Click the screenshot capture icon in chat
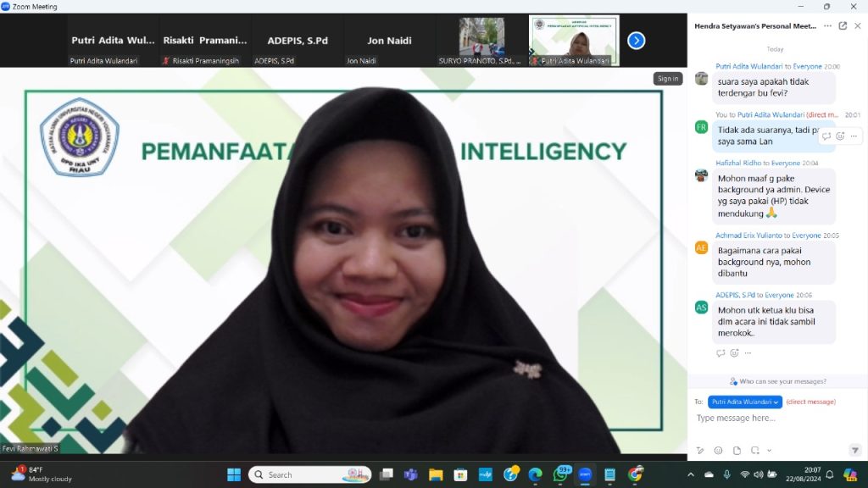This screenshot has height=488, width=868. pos(755,450)
